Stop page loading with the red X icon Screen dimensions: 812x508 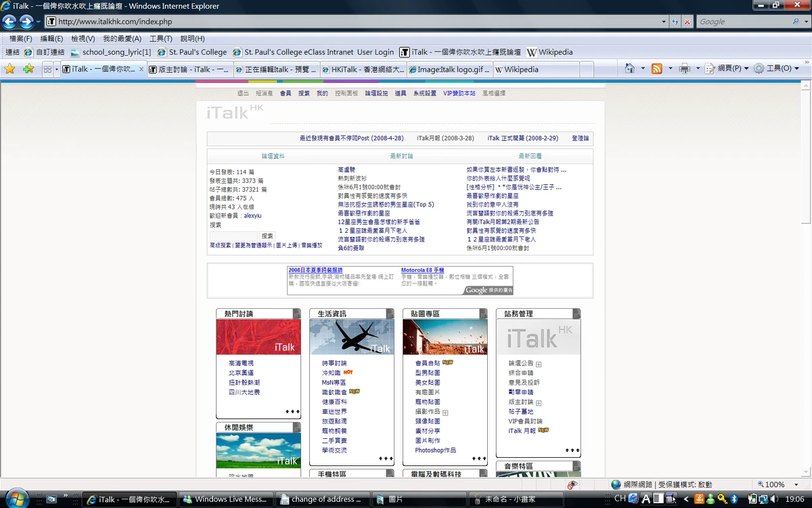pyautogui.click(x=687, y=21)
